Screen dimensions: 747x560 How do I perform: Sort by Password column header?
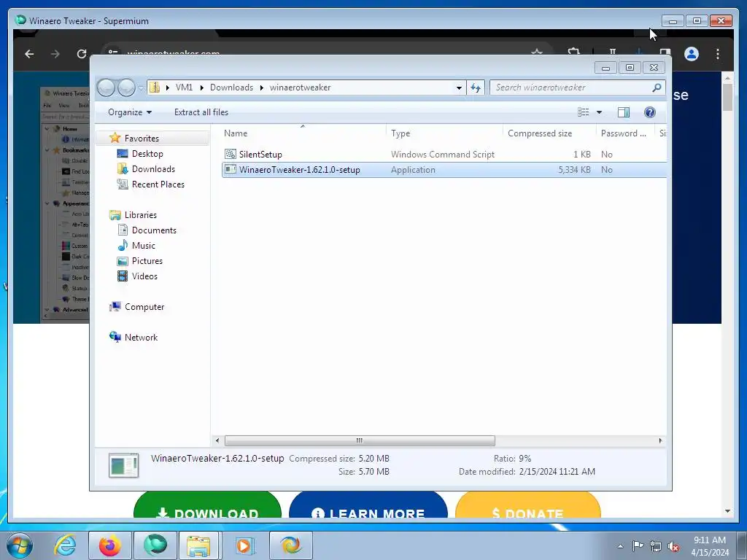point(625,133)
